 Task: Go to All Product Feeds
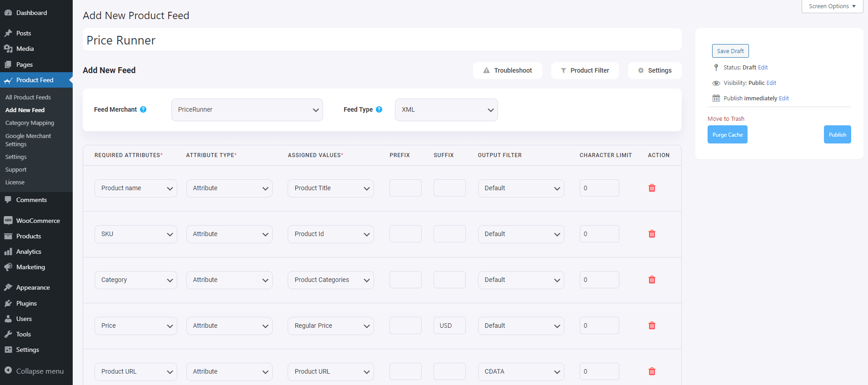28,98
